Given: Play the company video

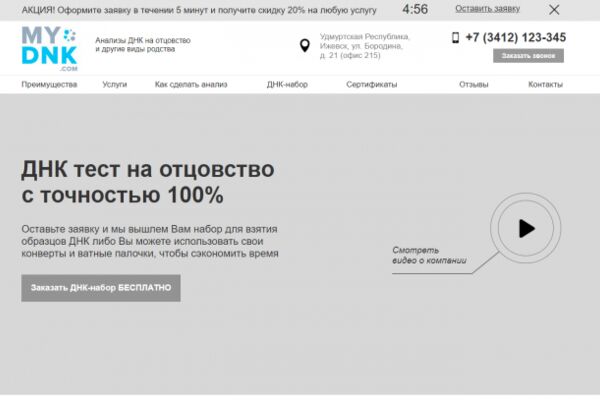Looking at the screenshot, I should coord(526,228).
